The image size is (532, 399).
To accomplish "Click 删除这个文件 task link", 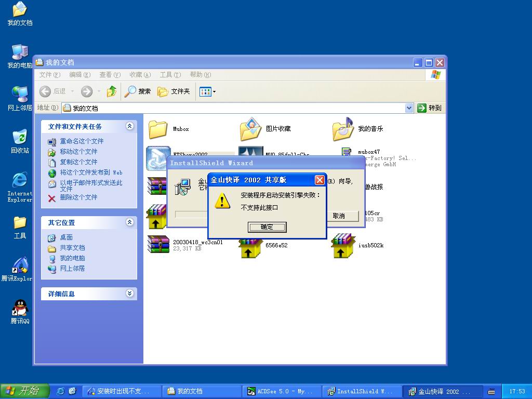I will [79, 197].
